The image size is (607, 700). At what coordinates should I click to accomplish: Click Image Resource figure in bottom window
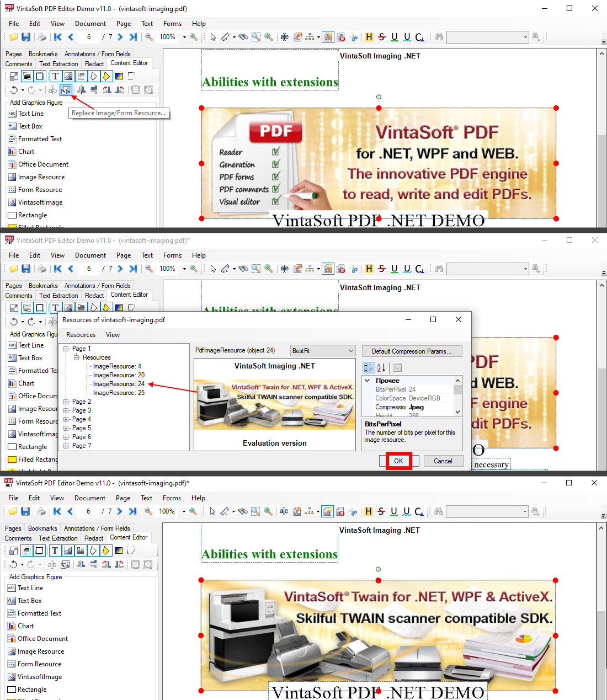(41, 651)
